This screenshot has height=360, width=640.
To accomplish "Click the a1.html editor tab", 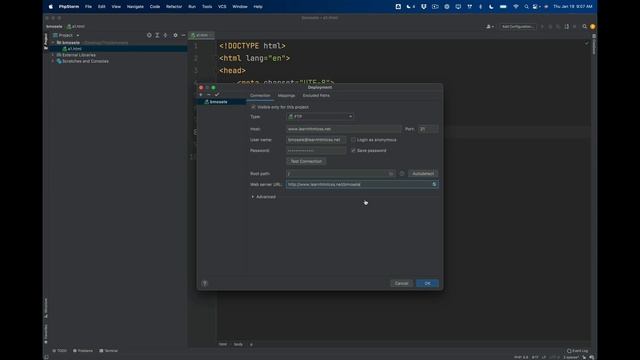I will click(201, 35).
